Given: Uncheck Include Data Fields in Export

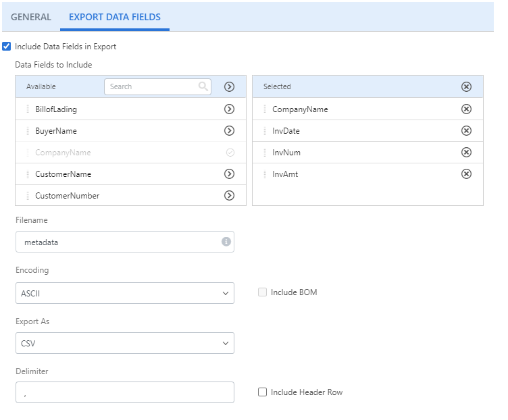Looking at the screenshot, I should 7,47.
